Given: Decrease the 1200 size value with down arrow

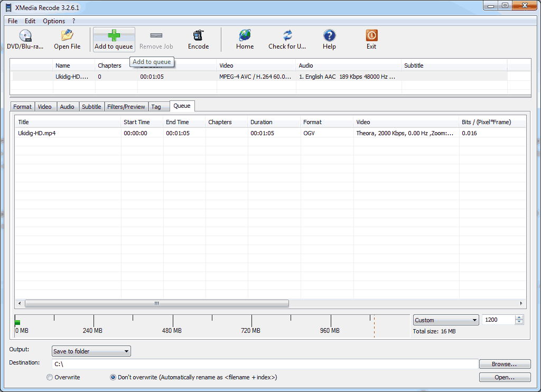Looking at the screenshot, I should [519, 322].
